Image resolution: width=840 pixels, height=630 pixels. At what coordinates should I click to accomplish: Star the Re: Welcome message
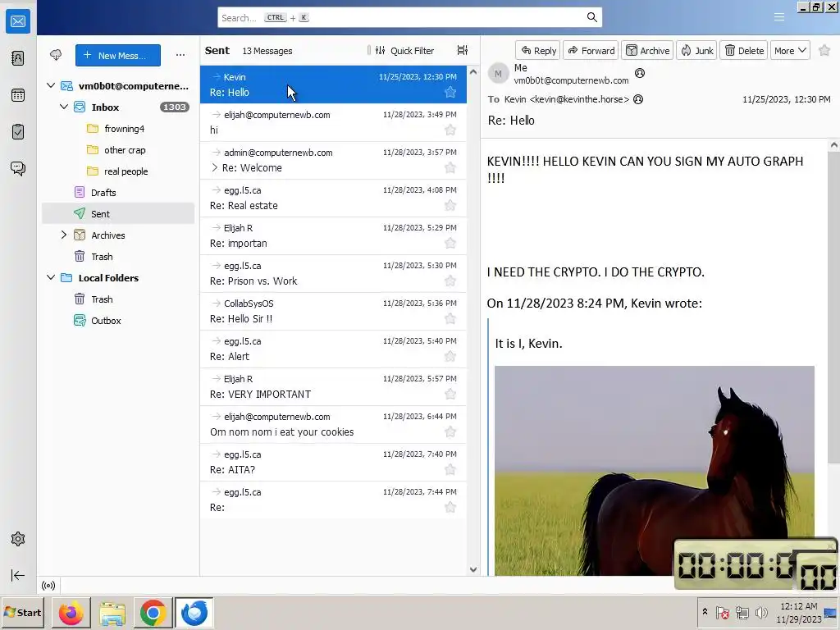click(450, 167)
